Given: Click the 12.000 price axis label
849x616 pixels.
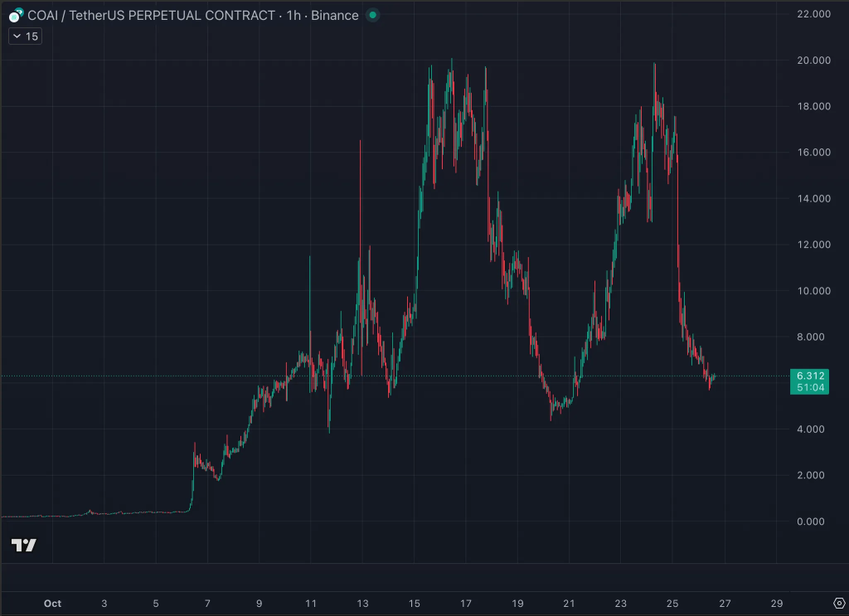Looking at the screenshot, I should pos(813,245).
